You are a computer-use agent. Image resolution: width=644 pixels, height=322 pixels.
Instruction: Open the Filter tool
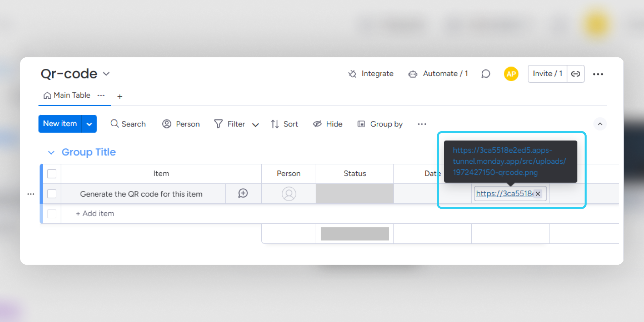[x=230, y=124]
